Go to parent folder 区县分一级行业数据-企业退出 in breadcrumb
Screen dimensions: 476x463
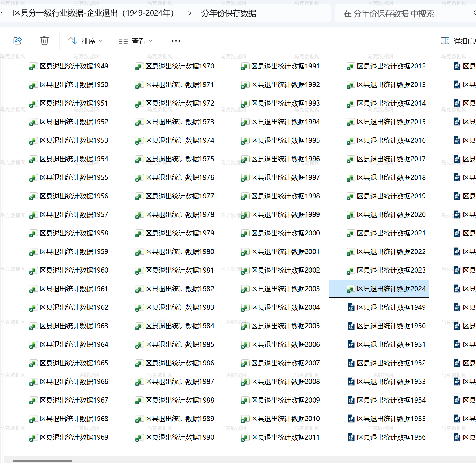(x=93, y=13)
